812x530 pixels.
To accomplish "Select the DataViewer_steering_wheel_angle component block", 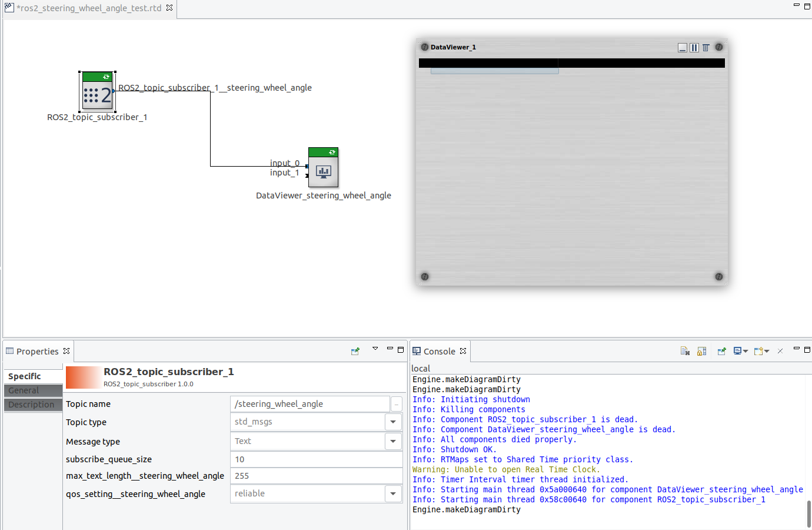I will tap(323, 167).
